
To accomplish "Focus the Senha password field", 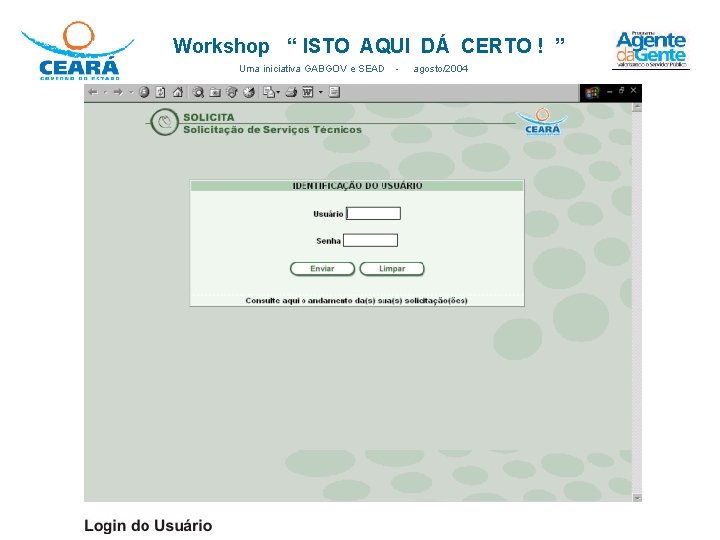I will pyautogui.click(x=371, y=240).
